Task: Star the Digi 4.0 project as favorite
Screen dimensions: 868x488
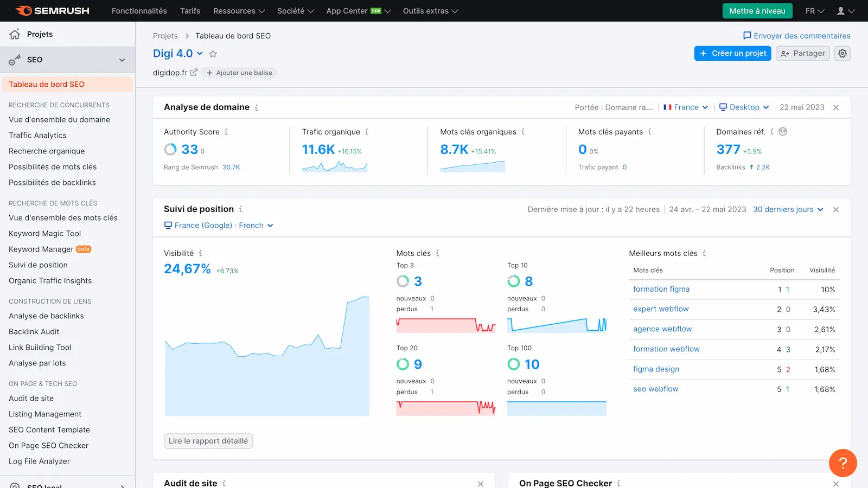Action: coord(213,54)
